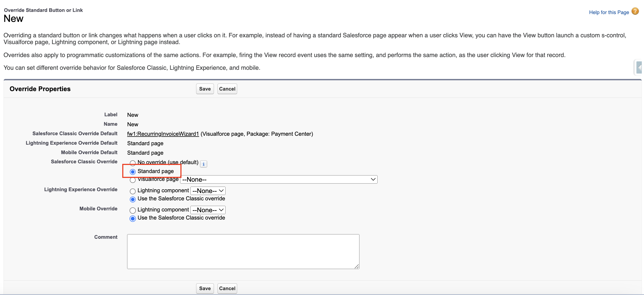Open Help for this Page link
644x295 pixels.
click(x=609, y=12)
